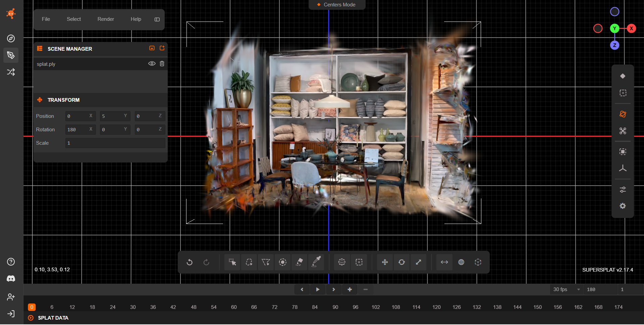Toggle world coordinate space globe icon

(x=461, y=262)
